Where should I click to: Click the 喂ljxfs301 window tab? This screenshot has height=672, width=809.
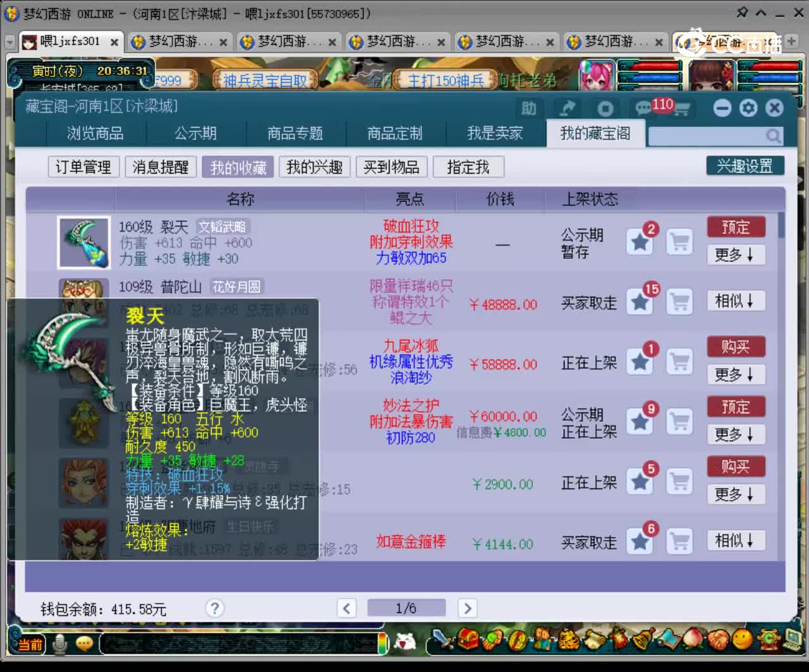[x=71, y=42]
